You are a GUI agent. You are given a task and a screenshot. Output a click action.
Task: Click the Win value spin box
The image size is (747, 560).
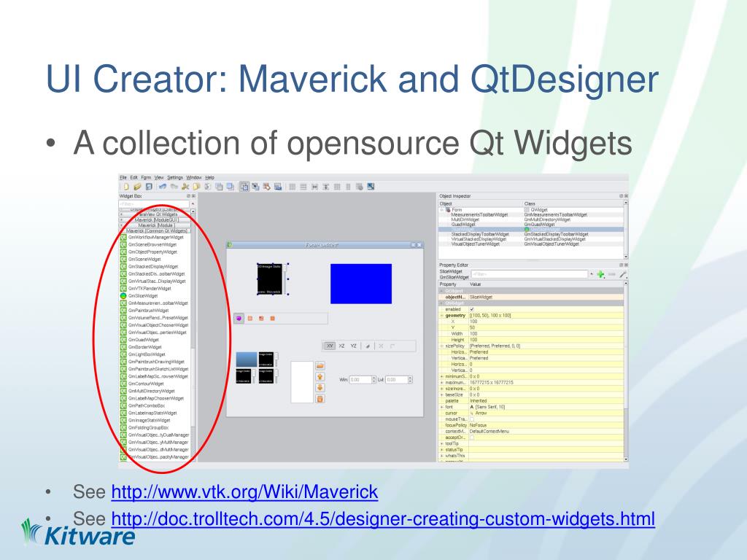363,379
